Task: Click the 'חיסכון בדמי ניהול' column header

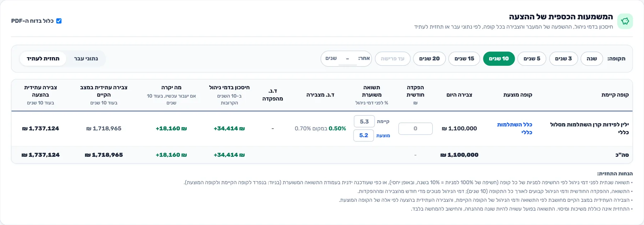Action: click(229, 87)
